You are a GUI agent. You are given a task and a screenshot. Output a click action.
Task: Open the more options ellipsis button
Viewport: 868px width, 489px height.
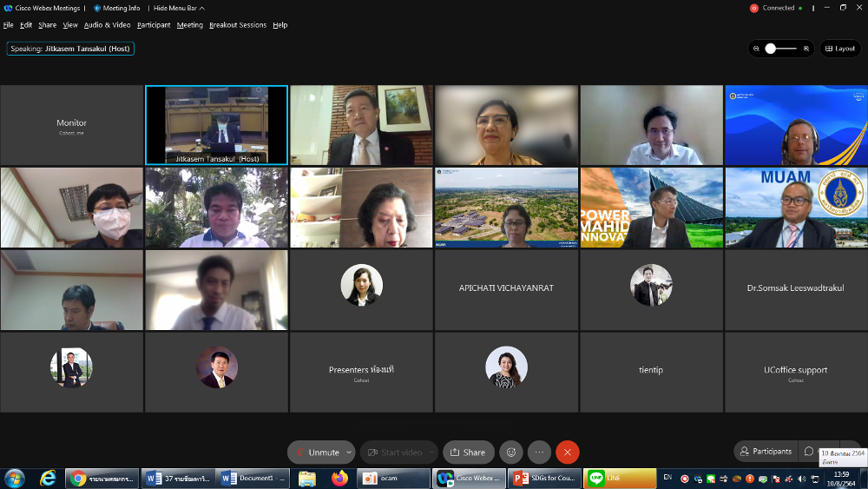coord(539,453)
